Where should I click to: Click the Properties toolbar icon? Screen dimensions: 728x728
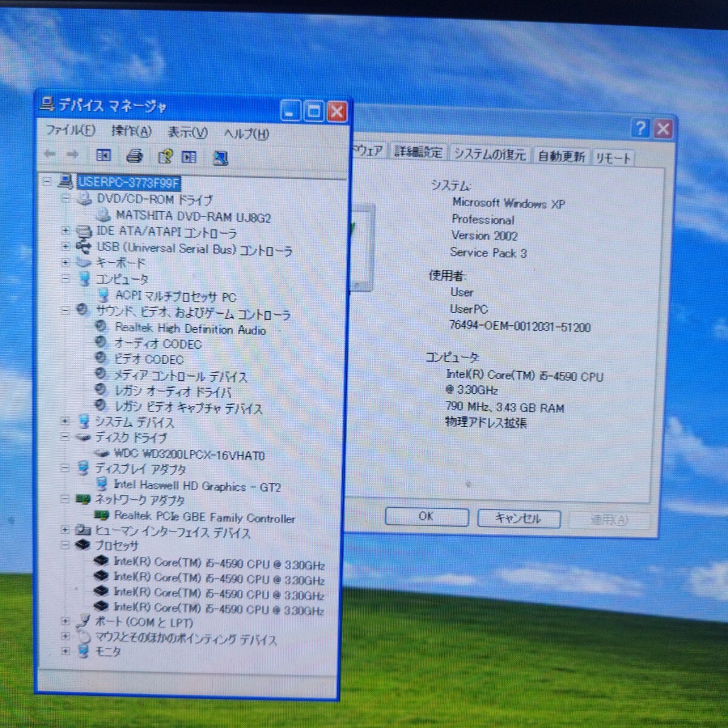click(x=189, y=157)
